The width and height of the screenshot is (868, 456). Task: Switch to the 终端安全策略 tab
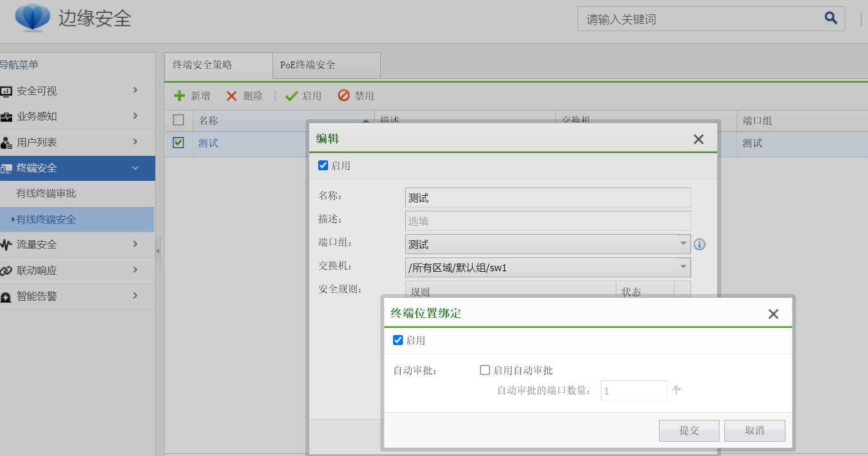coord(218,65)
